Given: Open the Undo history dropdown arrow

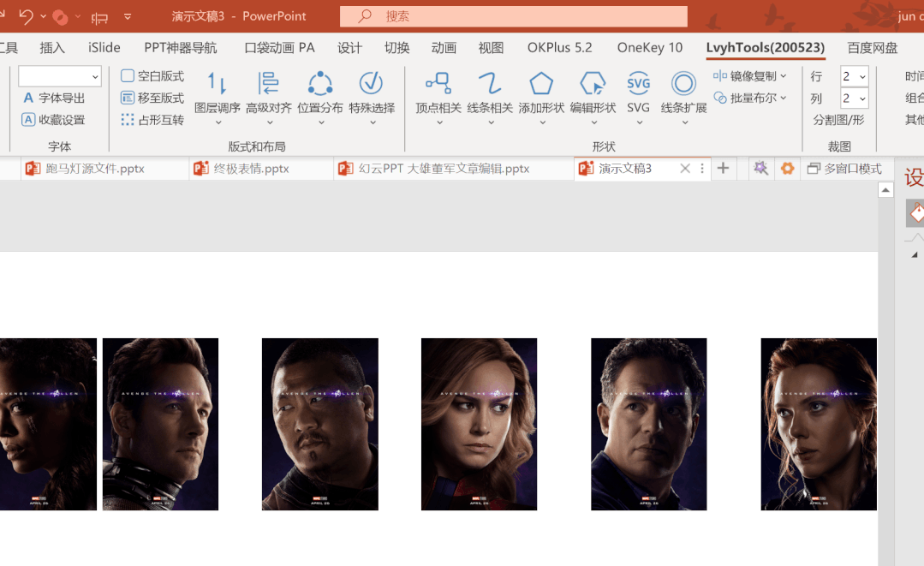Looking at the screenshot, I should [43, 16].
